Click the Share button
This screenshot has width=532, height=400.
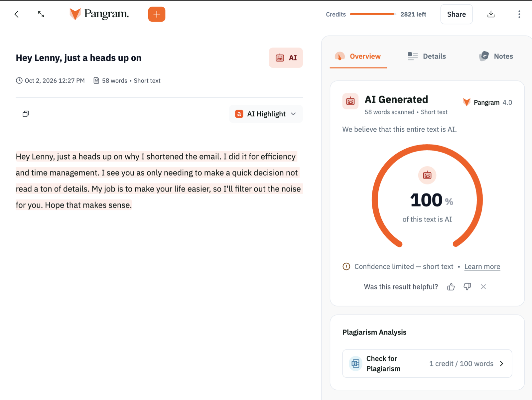point(457,14)
